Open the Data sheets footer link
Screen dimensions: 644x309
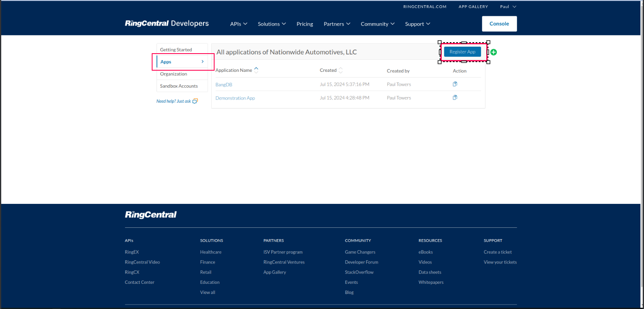430,272
